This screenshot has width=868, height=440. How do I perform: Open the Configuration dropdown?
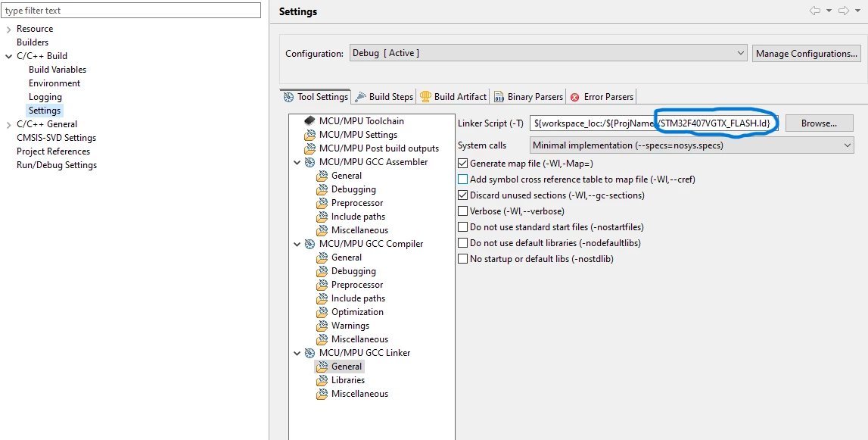tap(549, 53)
